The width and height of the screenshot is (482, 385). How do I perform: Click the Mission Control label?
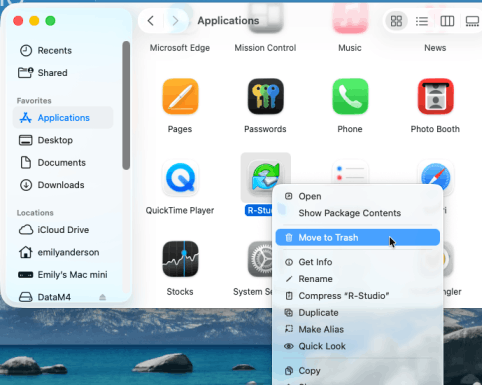[x=265, y=48]
